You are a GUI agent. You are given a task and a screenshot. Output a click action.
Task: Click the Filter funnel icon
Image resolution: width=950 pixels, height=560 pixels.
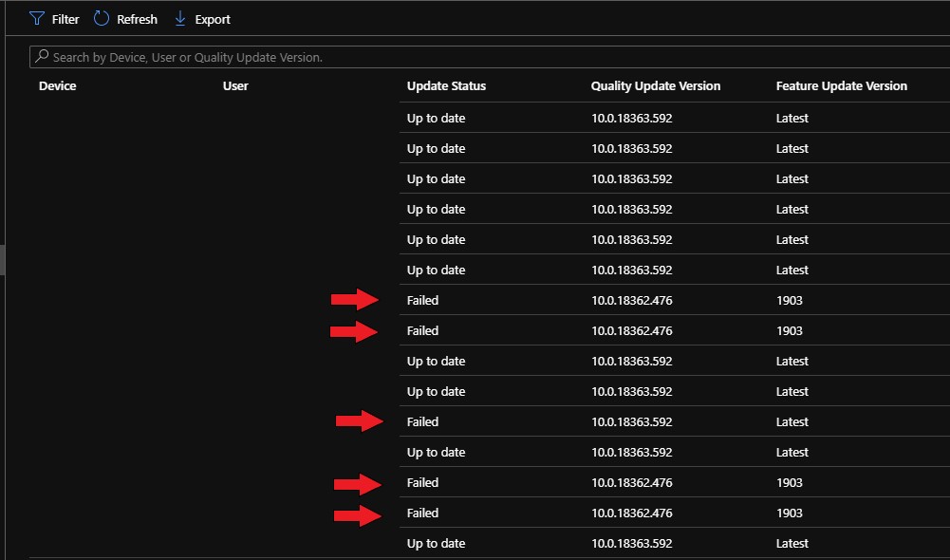point(37,19)
